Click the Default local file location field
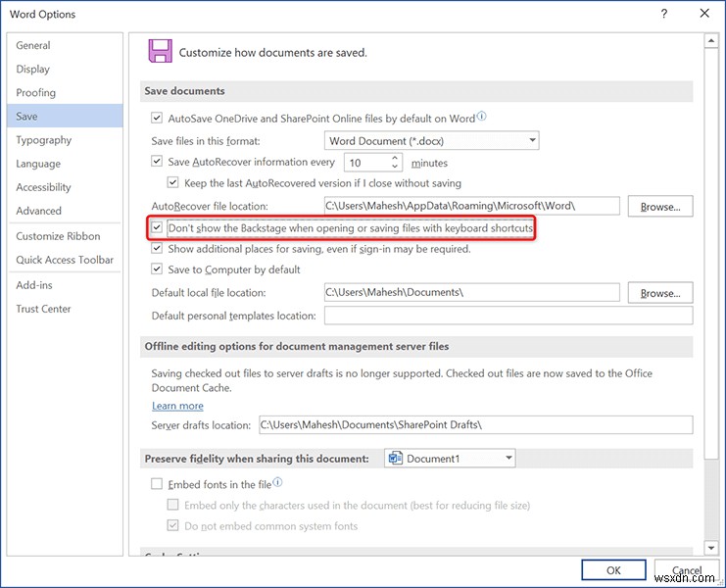The height and width of the screenshot is (588, 726). tap(472, 292)
